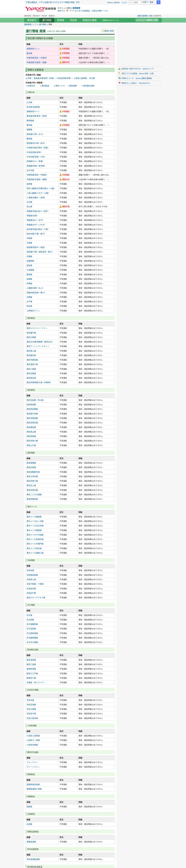This screenshot has height=868, width=186.
Task: Click the 東京メトロ銀座線 link
Action: pyautogui.click(x=34, y=517)
